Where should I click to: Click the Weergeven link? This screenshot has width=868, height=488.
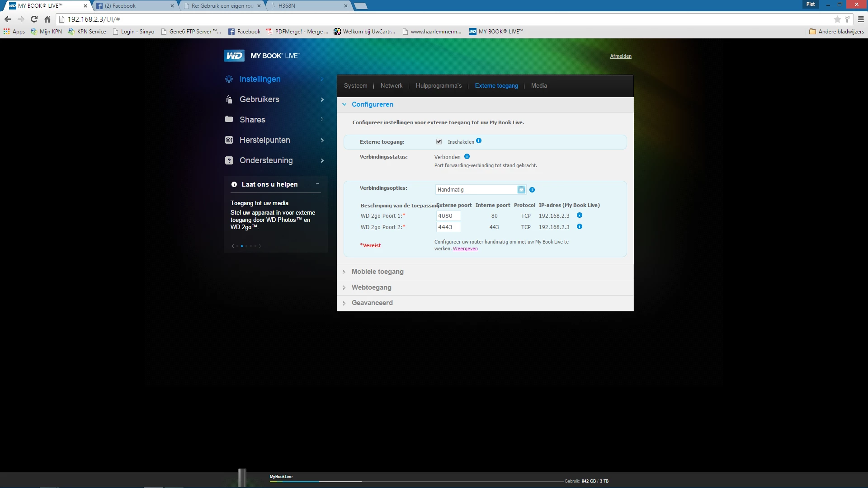tap(465, 249)
